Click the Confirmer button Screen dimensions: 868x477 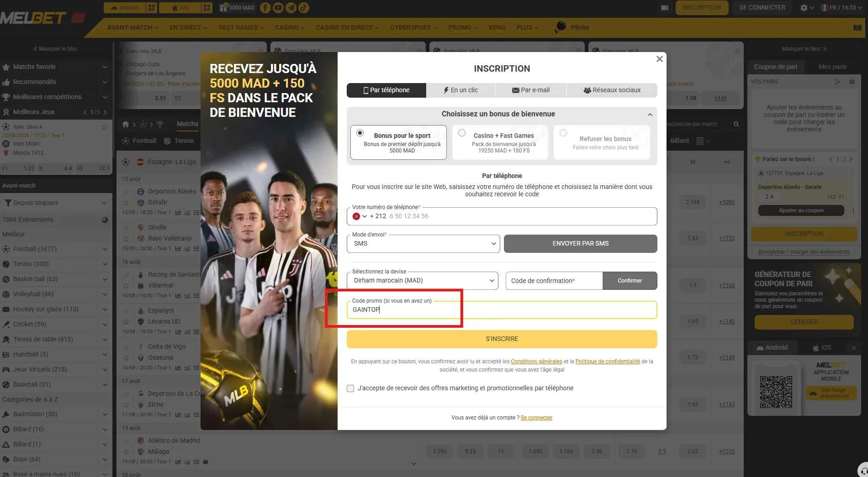coord(630,281)
